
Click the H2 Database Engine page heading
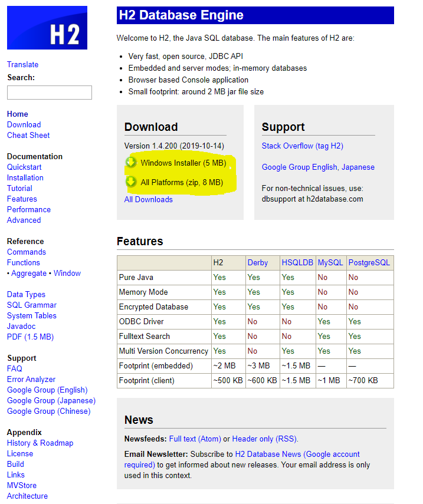click(x=181, y=15)
